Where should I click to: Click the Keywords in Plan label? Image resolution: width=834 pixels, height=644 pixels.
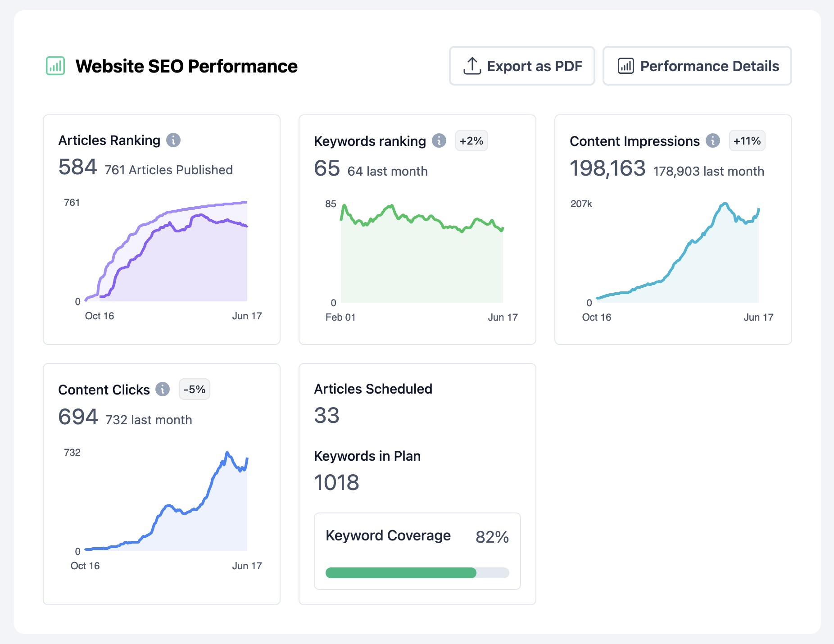tap(367, 456)
